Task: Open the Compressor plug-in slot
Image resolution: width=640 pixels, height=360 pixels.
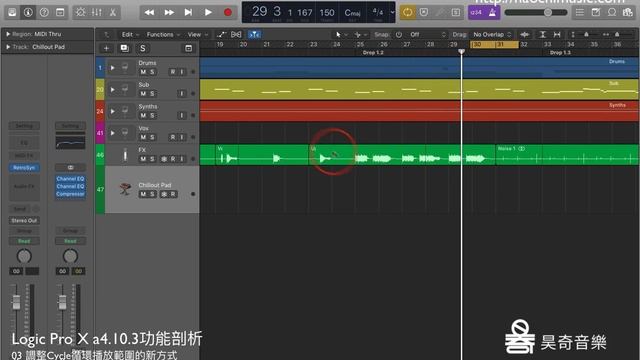Action: (70, 194)
